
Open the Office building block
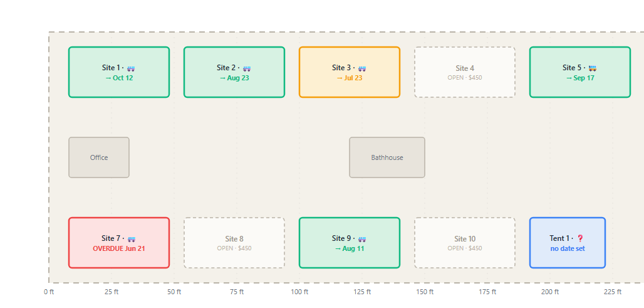[99, 157]
